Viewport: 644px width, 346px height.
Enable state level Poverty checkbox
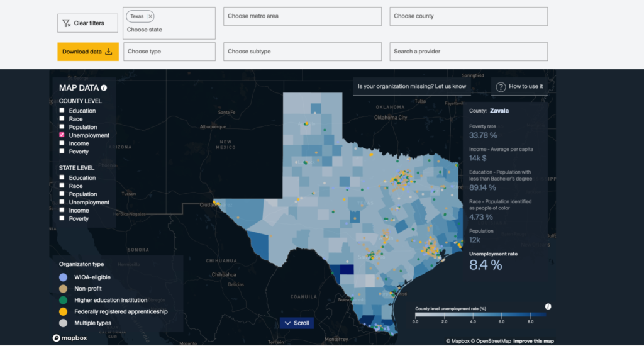[62, 218]
